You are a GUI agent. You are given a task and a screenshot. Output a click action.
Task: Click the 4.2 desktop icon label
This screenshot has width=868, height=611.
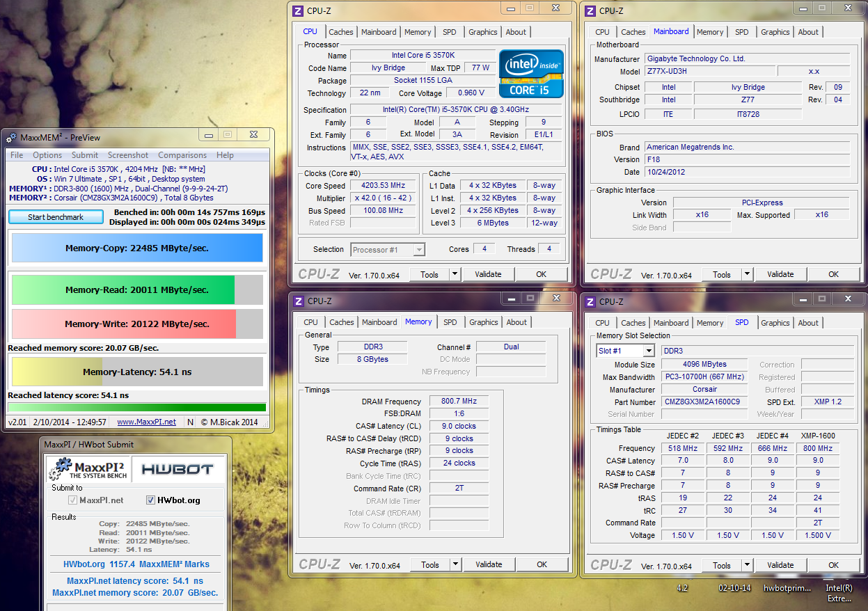pos(682,588)
